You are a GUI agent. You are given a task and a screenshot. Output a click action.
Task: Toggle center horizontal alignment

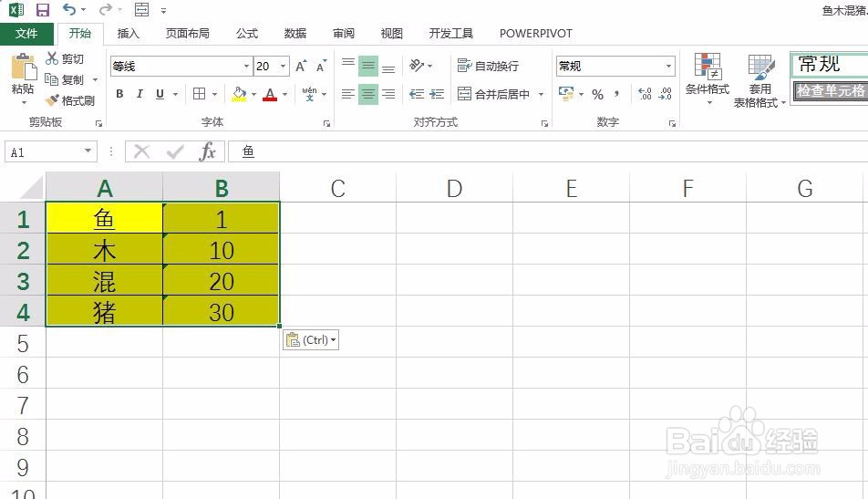point(368,94)
